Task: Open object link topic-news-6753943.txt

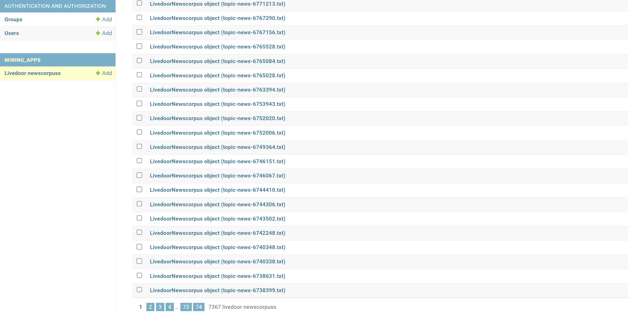Action: (218, 104)
